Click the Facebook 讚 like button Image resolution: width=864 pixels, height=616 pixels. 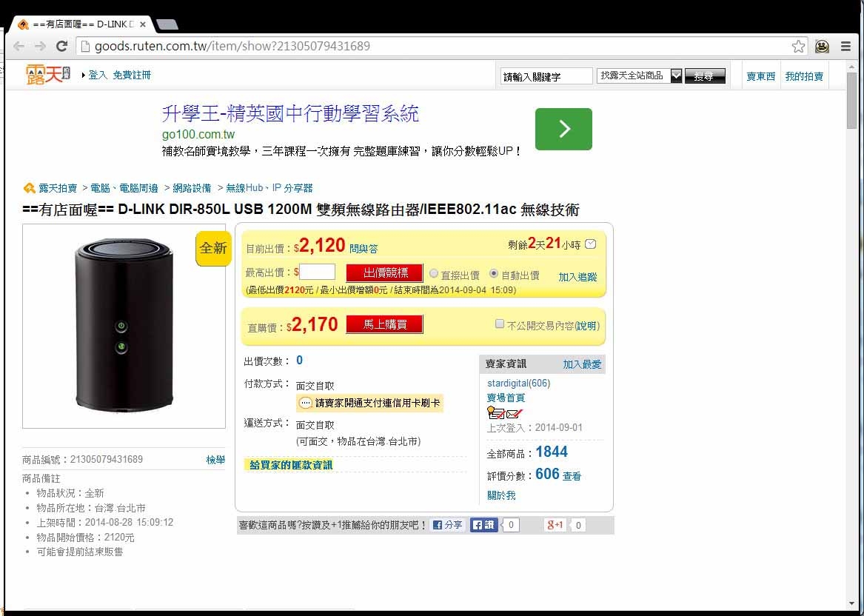[x=483, y=525]
